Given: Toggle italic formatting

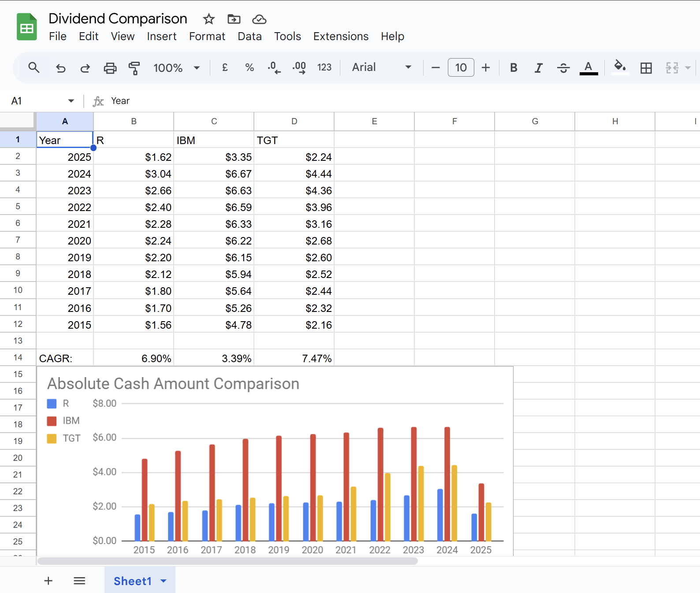Looking at the screenshot, I should pos(538,67).
